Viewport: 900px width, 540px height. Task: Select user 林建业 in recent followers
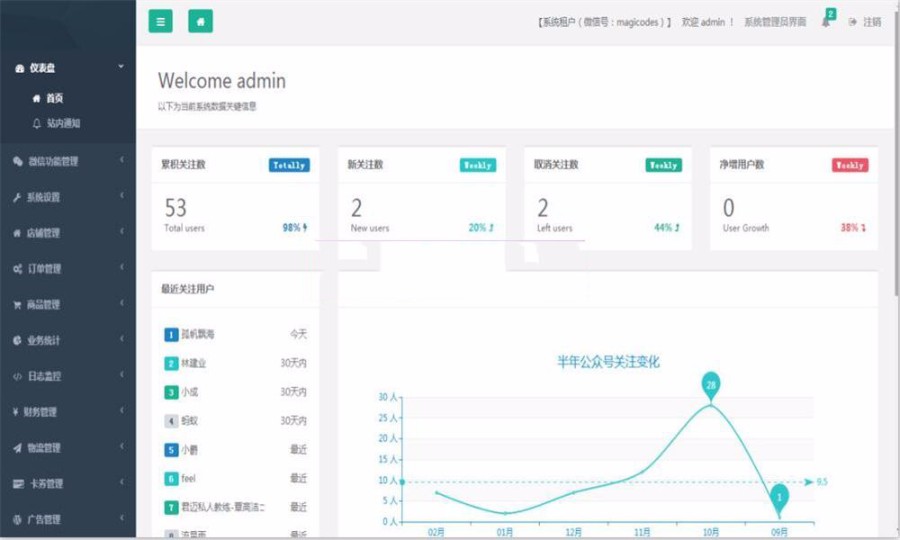(193, 363)
